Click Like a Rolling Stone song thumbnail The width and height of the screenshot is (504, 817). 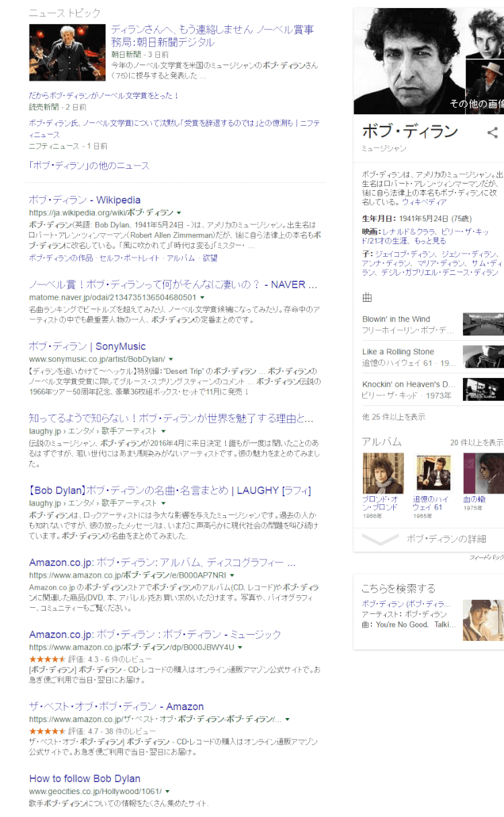pyautogui.click(x=483, y=356)
